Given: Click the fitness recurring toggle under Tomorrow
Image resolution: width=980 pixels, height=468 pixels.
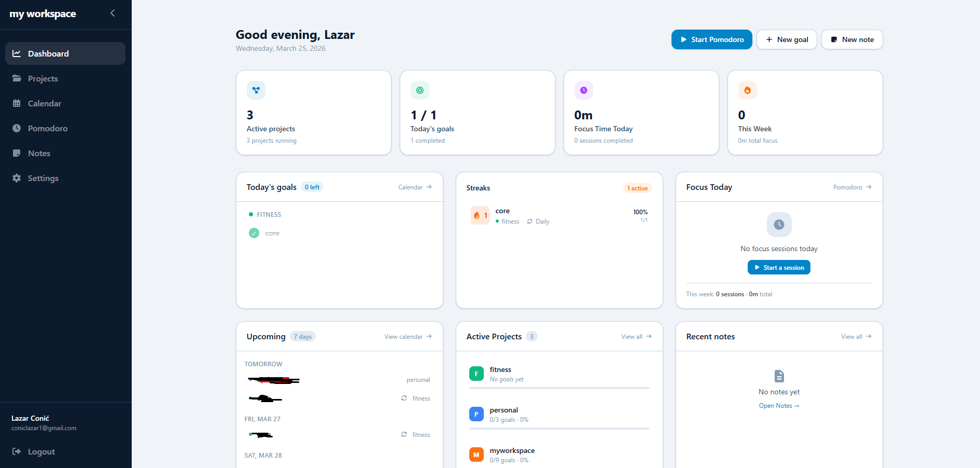Looking at the screenshot, I should 404,398.
